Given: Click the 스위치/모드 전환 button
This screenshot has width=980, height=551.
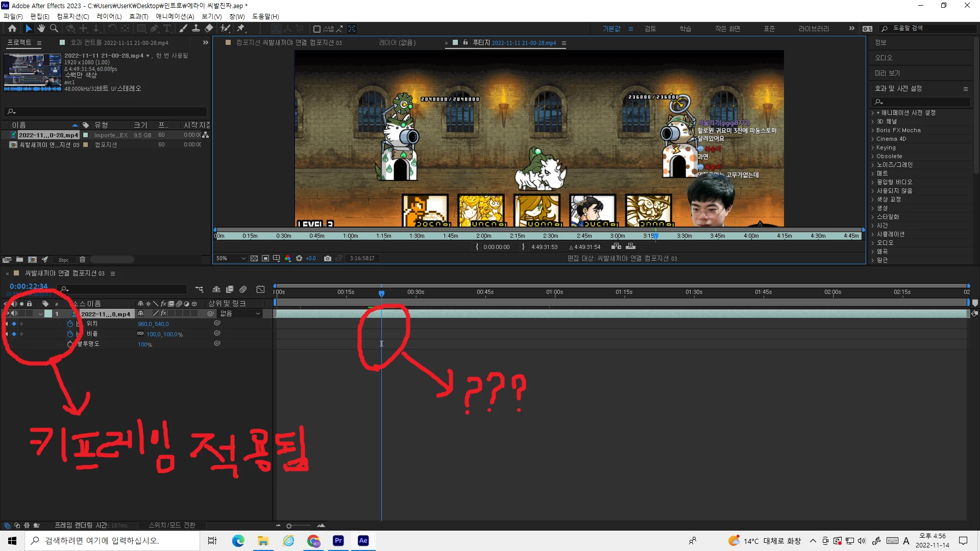Looking at the screenshot, I should [172, 525].
